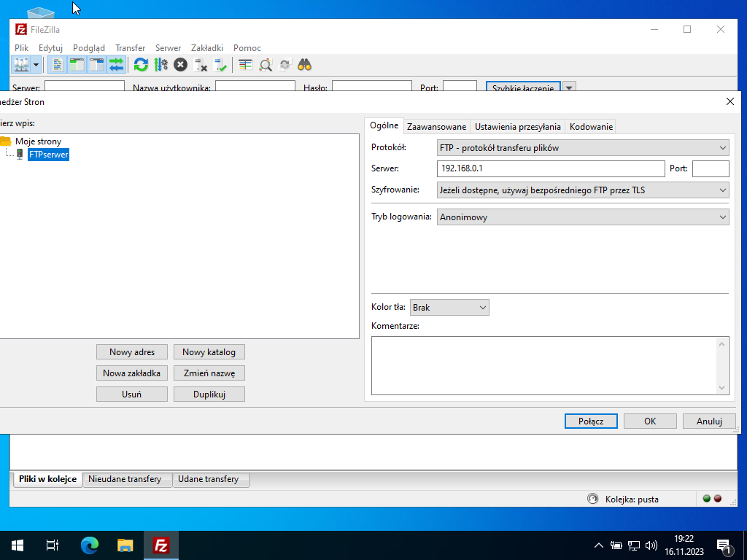
Task: Click the Szybkie łączenie button
Action: 523,86
